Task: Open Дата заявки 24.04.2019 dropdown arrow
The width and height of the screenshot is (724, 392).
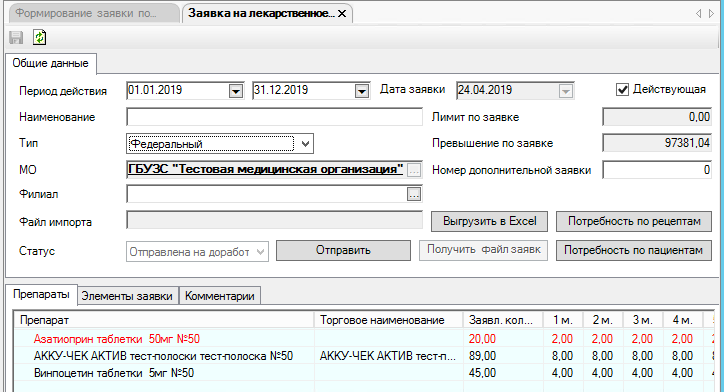Action: pos(566,91)
